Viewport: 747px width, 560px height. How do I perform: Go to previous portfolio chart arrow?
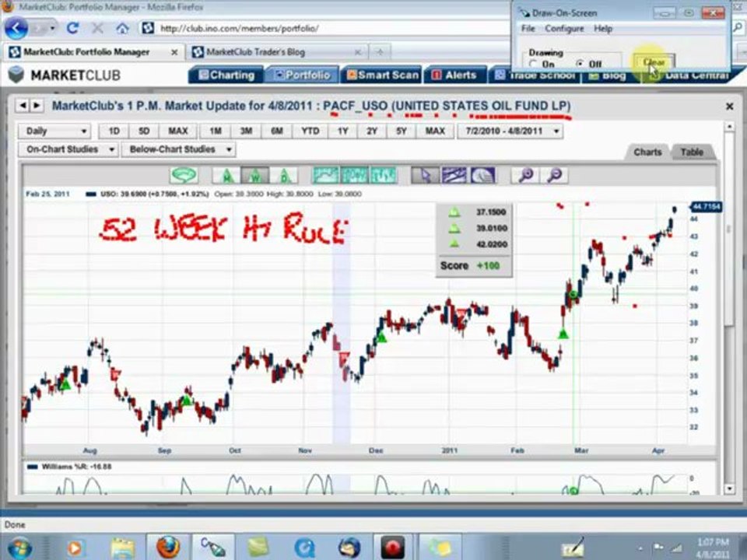coord(22,106)
